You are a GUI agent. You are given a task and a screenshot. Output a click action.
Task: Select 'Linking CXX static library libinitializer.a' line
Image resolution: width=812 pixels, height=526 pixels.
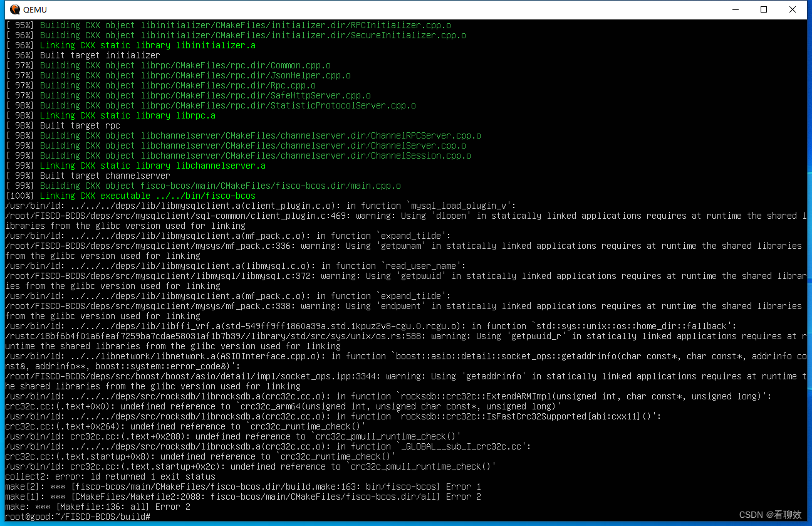[130, 45]
